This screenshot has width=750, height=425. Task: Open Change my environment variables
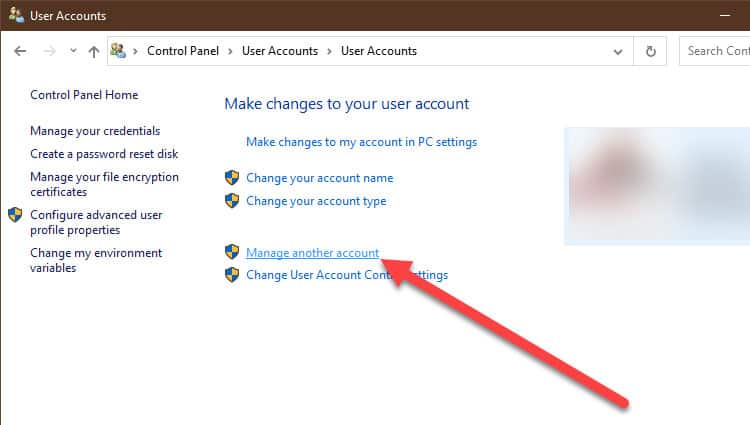tap(96, 260)
